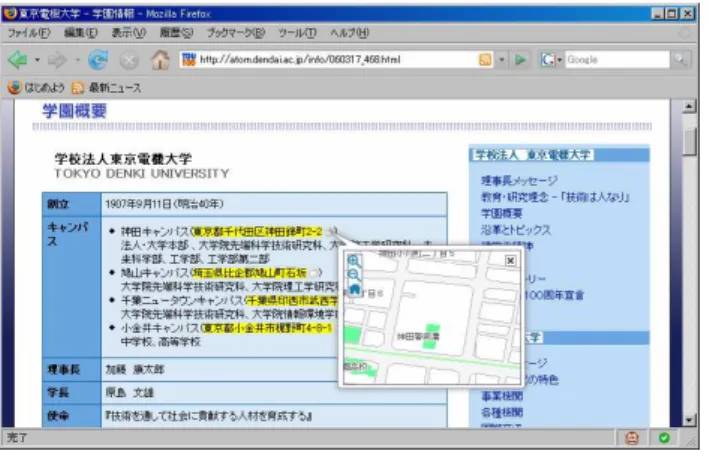This screenshot has height=460, width=710.
Task: Click the stop loading button
Action: pyautogui.click(x=129, y=61)
